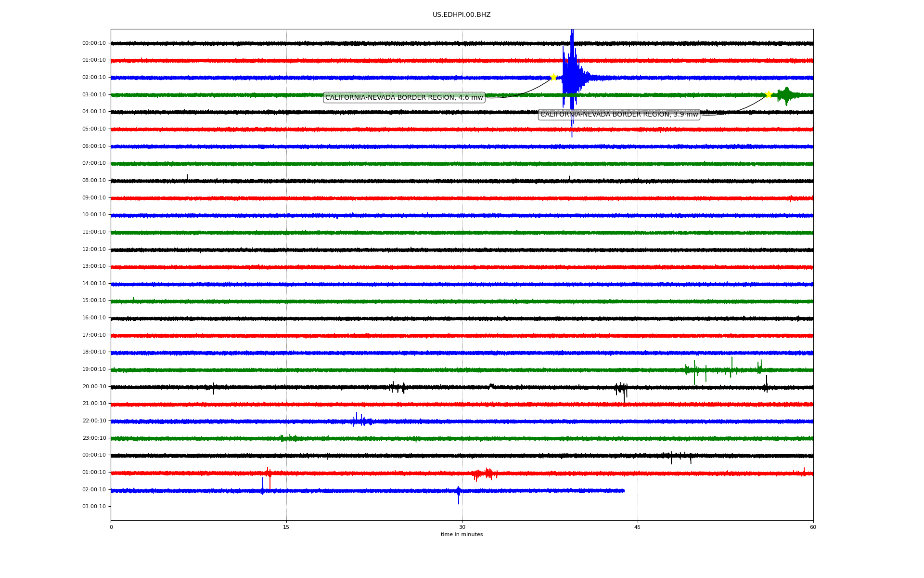
Task: Click the 21:00:10 row label
Action: point(94,404)
